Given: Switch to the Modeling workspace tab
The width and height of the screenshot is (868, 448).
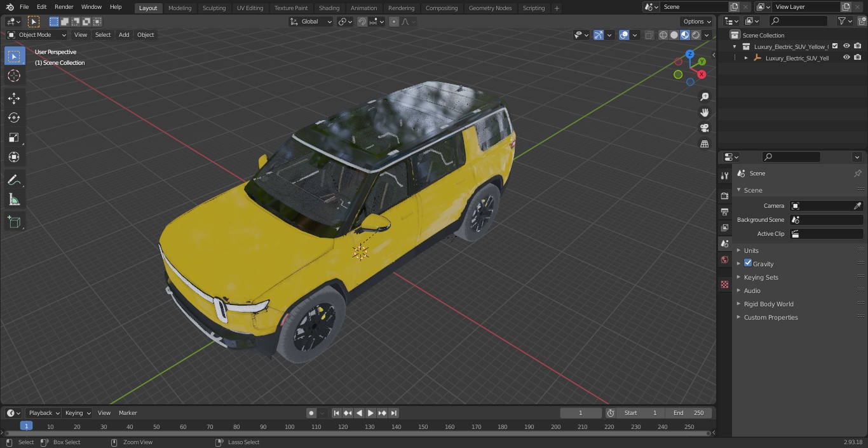Looking at the screenshot, I should pyautogui.click(x=180, y=8).
